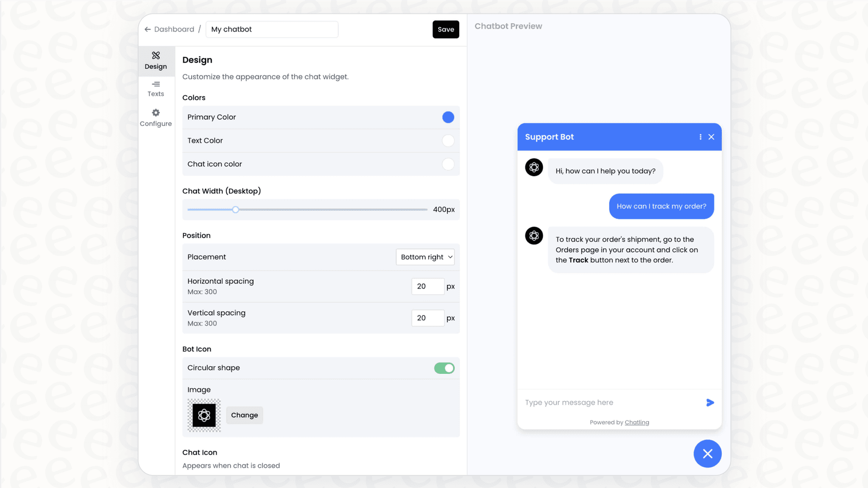The height and width of the screenshot is (488, 868).
Task: Open the Chatling link in preview footer
Action: pos(637,422)
